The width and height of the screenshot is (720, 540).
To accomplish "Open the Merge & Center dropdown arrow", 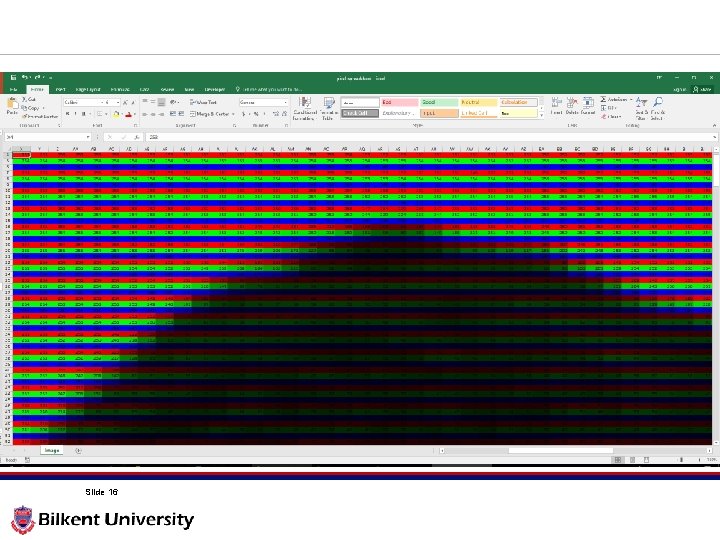I will (233, 114).
